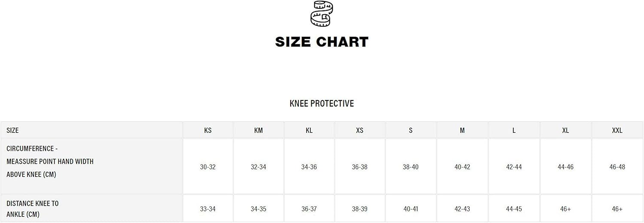The height and width of the screenshot is (223, 644).
Task: Click the KNEE PROTECTIVE title
Action: [322, 104]
